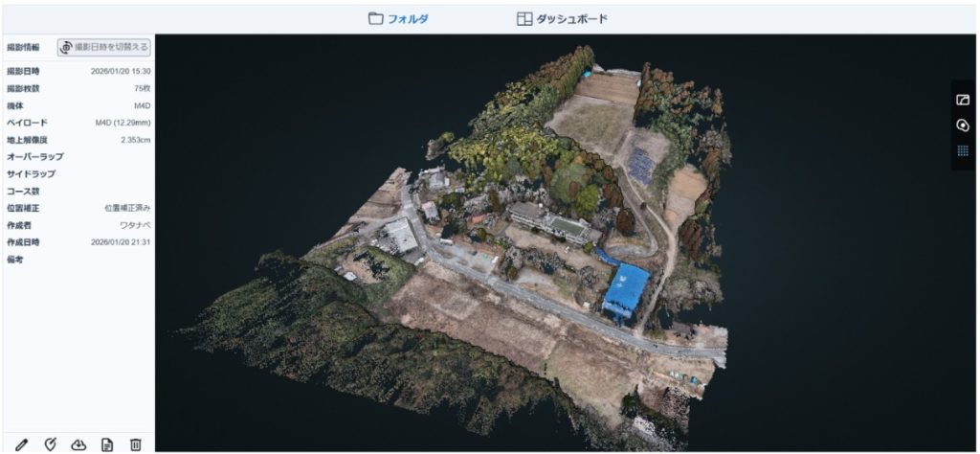Screen dimensions: 980x454
Task: Click the 備考 notes field
Action: tap(77, 260)
